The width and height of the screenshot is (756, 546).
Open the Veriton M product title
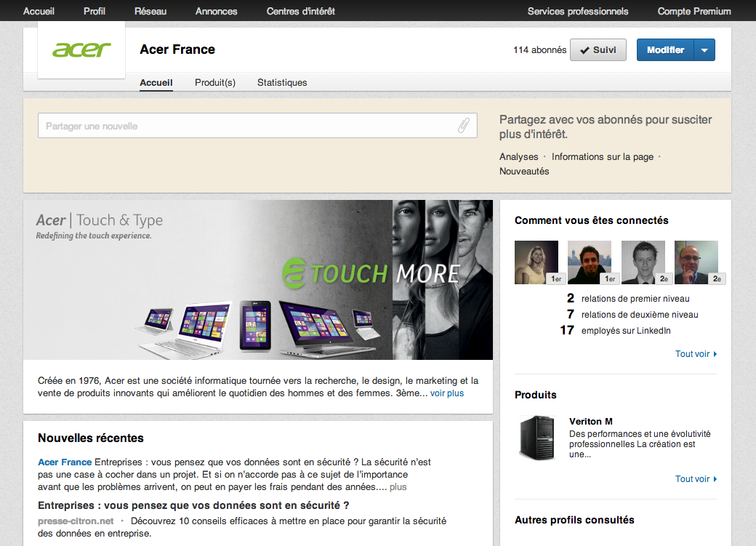tap(590, 422)
